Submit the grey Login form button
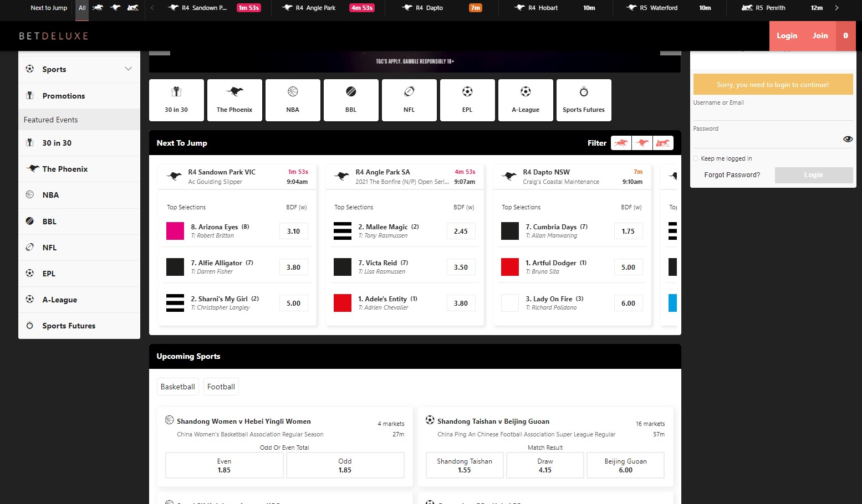This screenshot has height=504, width=862. pos(814,175)
